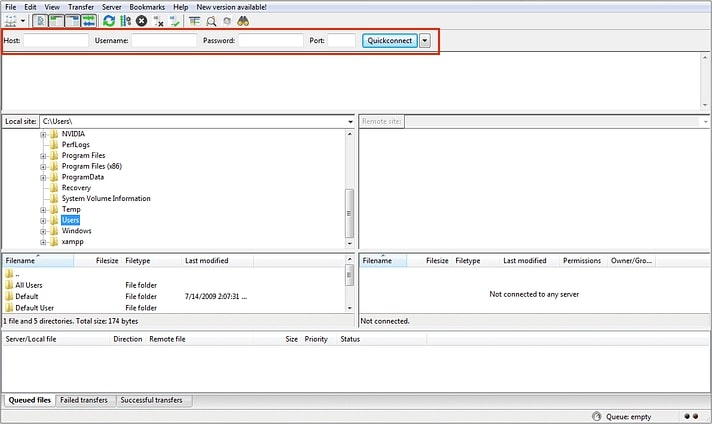This screenshot has height=424, width=712.
Task: Click the xampp folder icon in tree
Action: (54, 242)
